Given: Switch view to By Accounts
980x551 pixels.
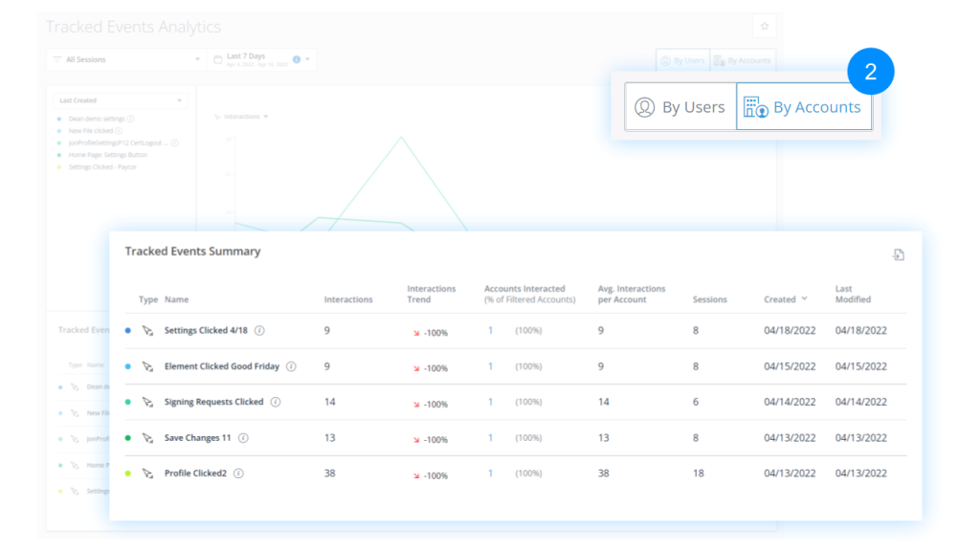Looking at the screenshot, I should click(x=804, y=107).
